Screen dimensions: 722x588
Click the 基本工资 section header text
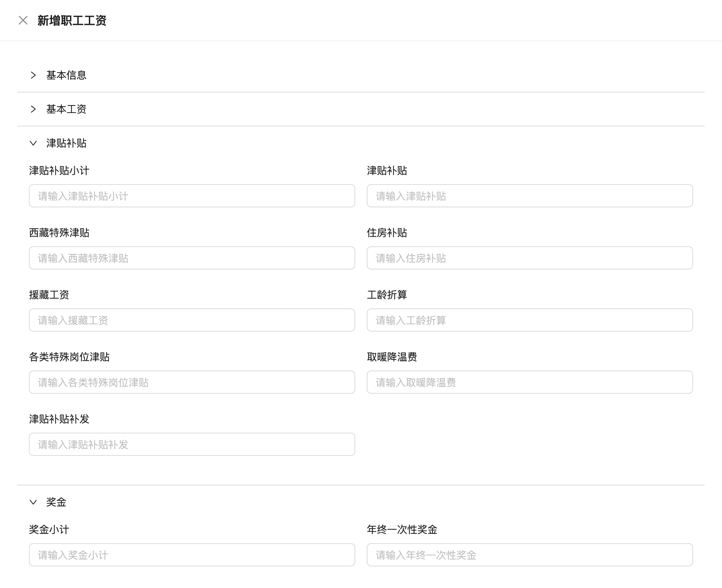coord(66,109)
